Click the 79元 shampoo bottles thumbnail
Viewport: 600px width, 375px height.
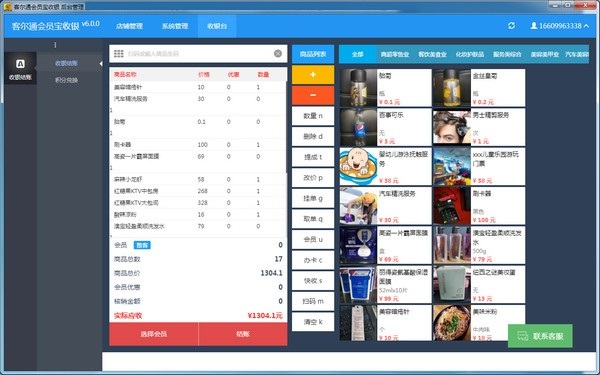[452, 245]
